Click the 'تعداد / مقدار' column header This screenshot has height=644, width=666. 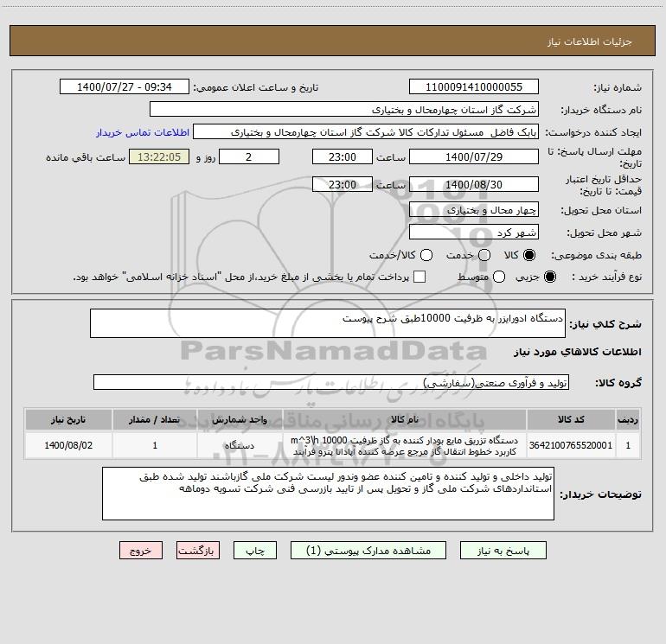155,419
